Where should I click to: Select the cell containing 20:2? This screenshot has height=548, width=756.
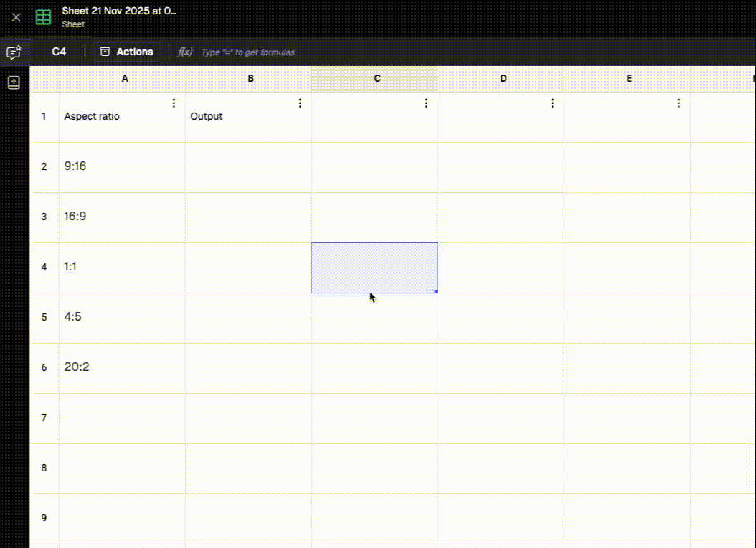(x=122, y=367)
